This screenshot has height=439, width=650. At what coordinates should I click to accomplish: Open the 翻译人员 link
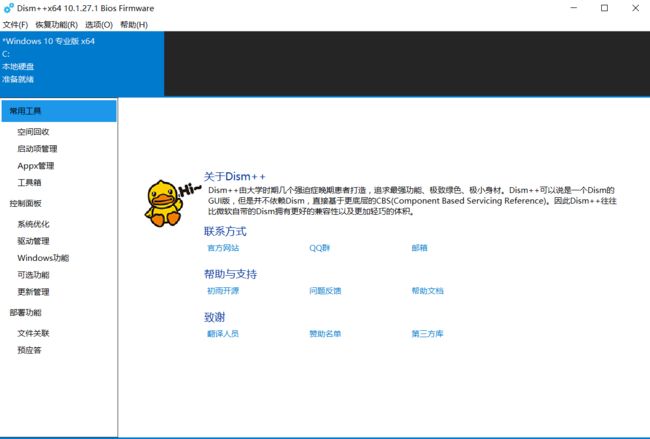tap(223, 333)
